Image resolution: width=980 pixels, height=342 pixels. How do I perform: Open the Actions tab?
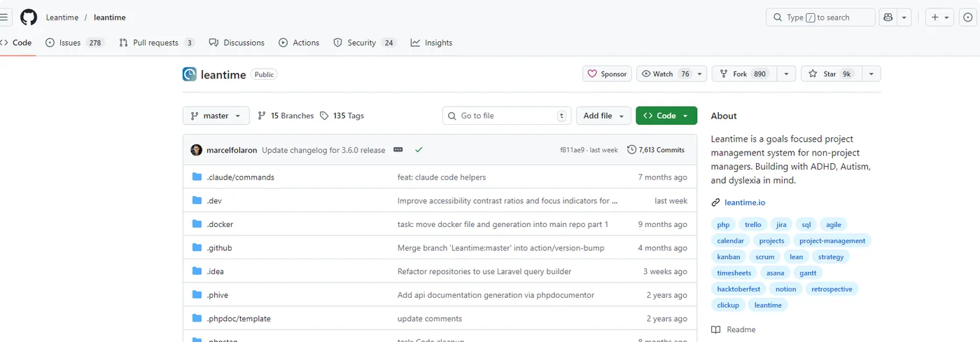point(299,43)
